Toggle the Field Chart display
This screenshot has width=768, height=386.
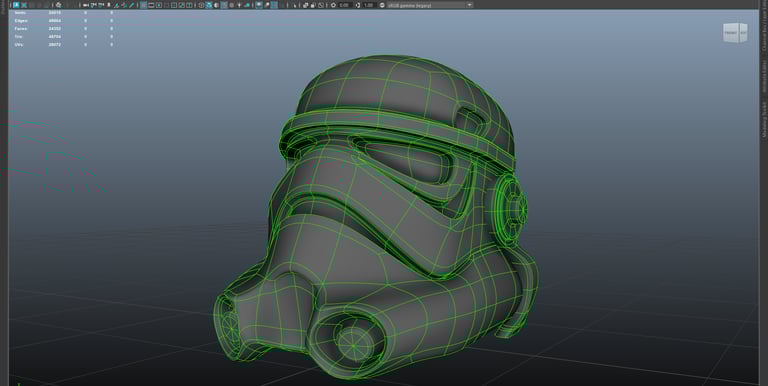[x=174, y=5]
